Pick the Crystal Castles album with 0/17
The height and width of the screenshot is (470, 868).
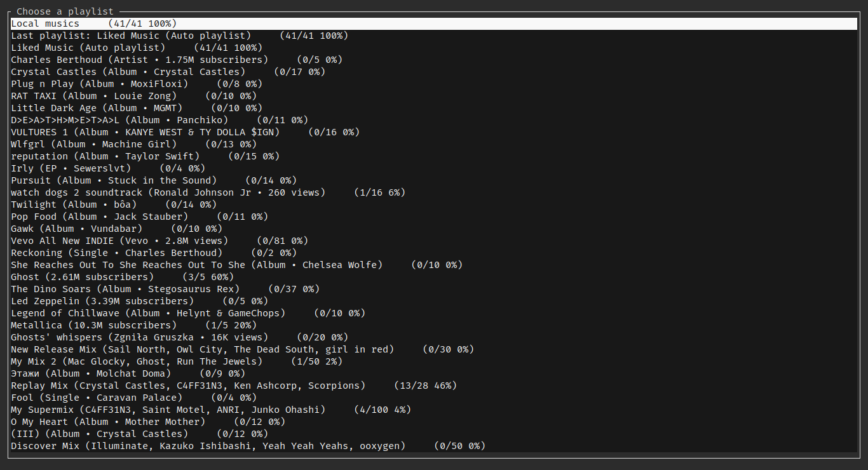coord(434,72)
